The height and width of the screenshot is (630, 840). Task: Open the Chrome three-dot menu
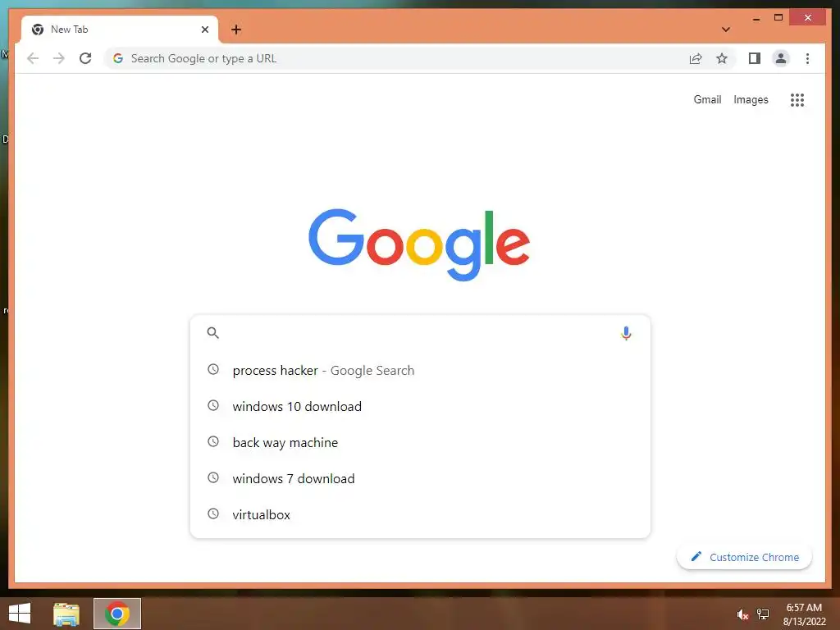[807, 58]
